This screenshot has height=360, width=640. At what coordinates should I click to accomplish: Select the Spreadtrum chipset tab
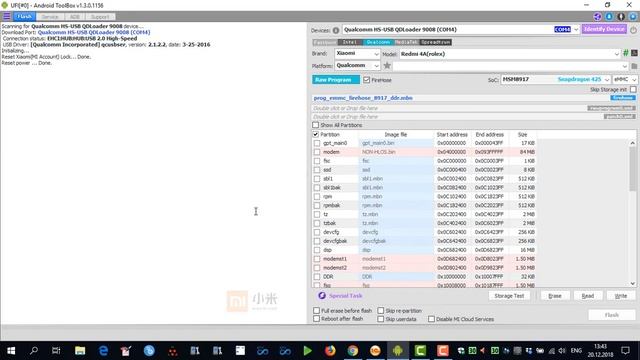(x=436, y=42)
